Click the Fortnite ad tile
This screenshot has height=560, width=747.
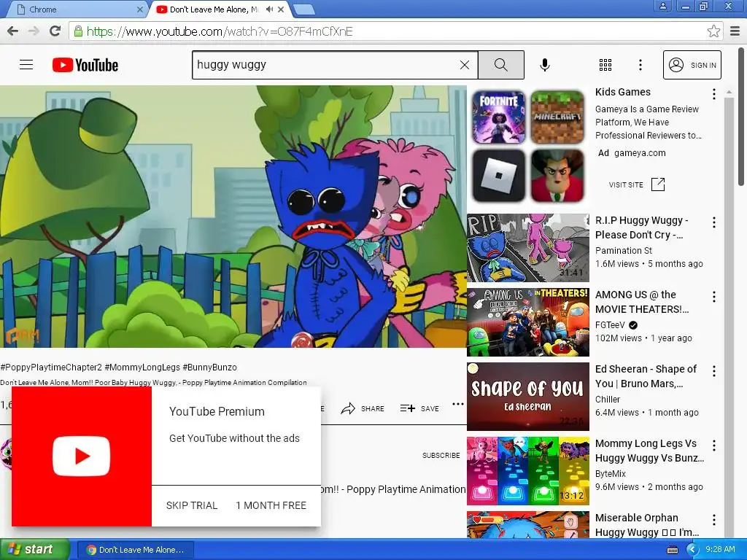coord(499,117)
